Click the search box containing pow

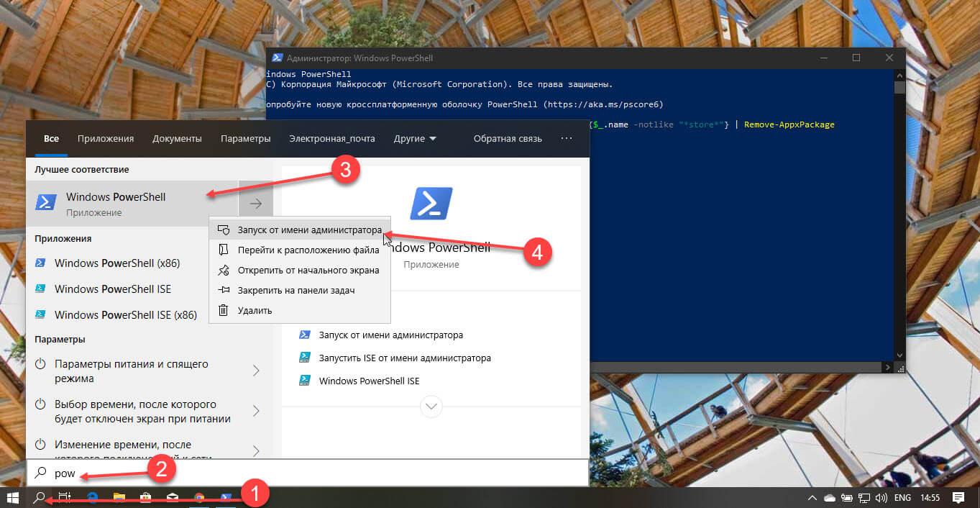coord(308,473)
